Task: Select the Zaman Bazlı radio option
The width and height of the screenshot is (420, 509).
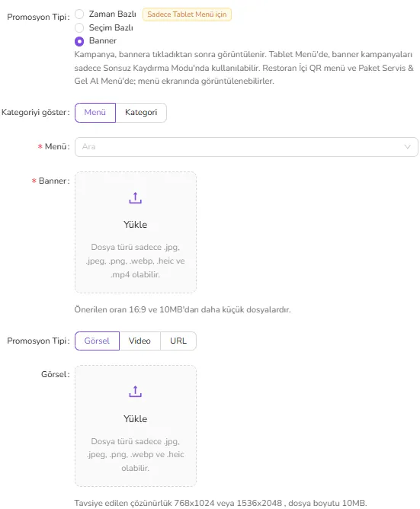Action: click(79, 14)
